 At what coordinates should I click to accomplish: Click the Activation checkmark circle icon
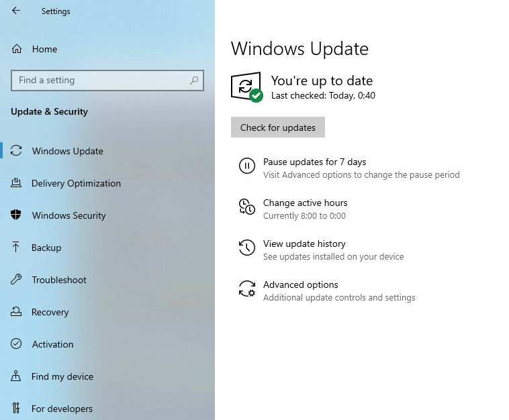[16, 344]
